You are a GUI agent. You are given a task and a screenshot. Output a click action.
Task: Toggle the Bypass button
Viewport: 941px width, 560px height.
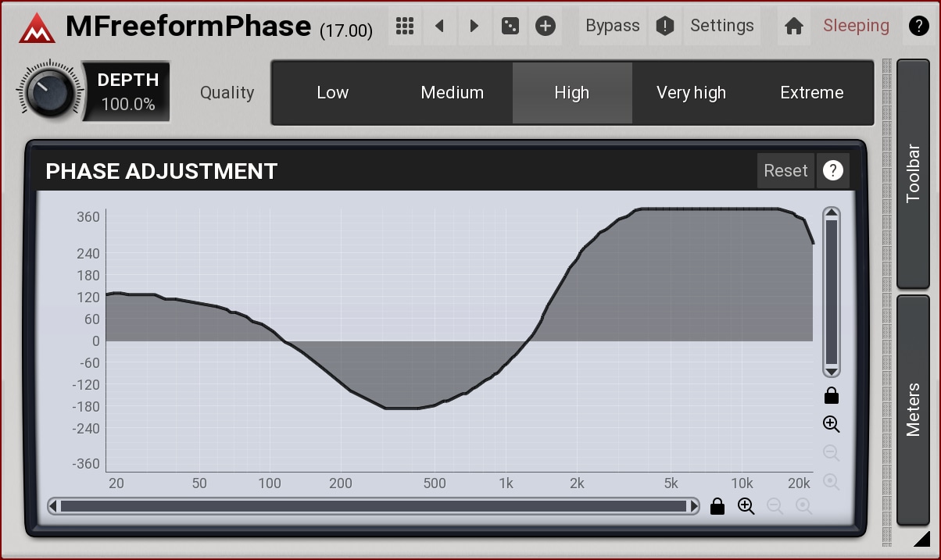[613, 26]
